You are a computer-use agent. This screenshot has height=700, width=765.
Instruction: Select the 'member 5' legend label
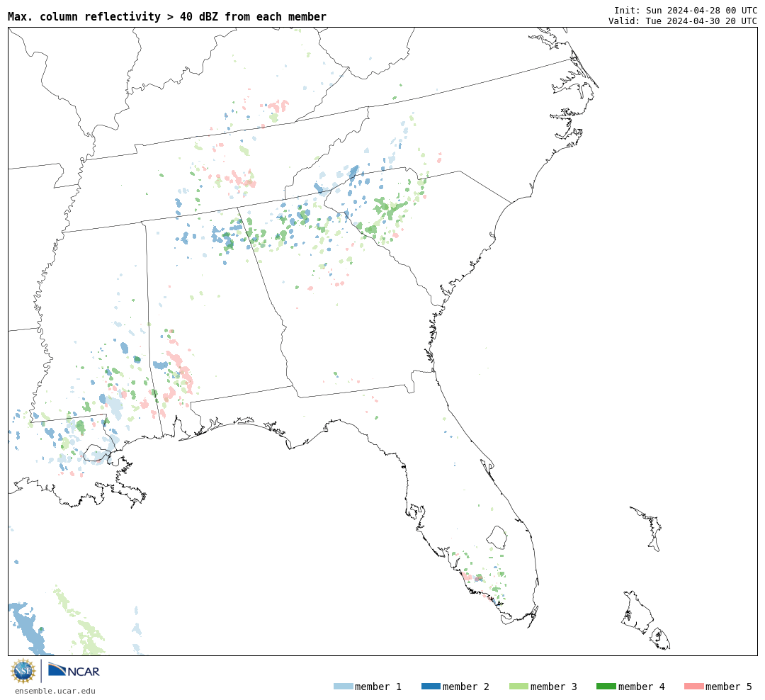(729, 687)
